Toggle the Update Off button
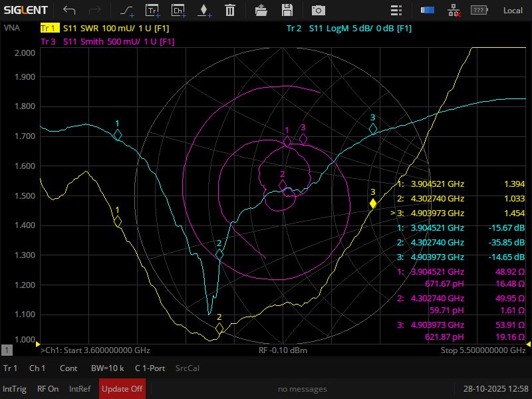 pos(122,389)
